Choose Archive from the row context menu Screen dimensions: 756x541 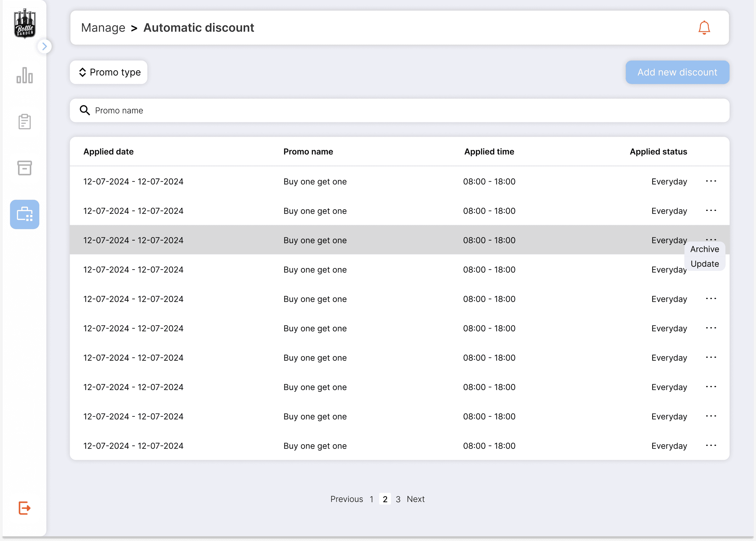704,249
